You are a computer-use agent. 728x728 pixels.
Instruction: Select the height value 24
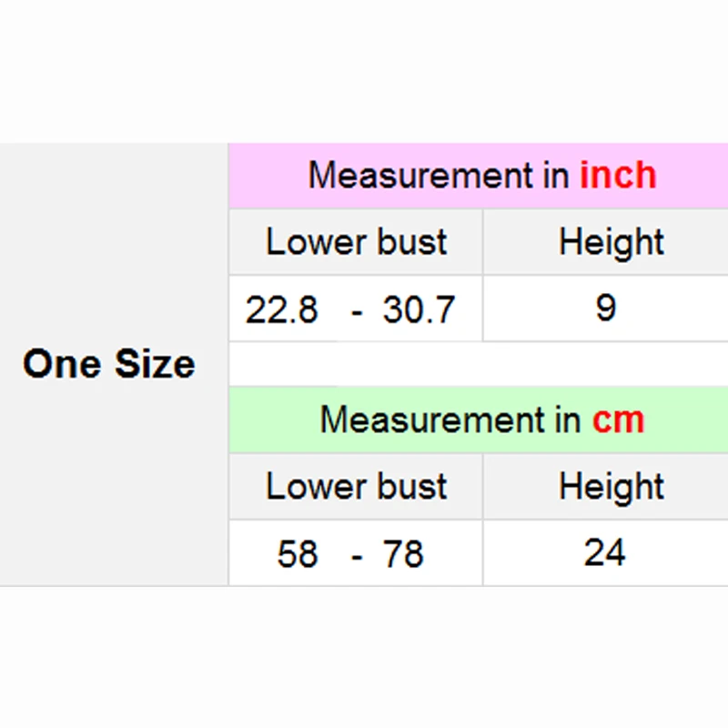pyautogui.click(x=605, y=552)
